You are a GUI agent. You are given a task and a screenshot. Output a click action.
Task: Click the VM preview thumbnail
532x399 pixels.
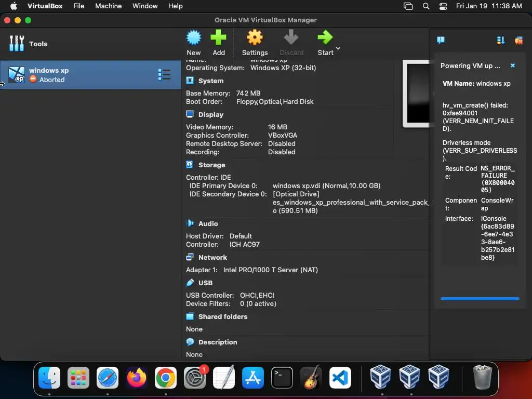pyautogui.click(x=416, y=94)
